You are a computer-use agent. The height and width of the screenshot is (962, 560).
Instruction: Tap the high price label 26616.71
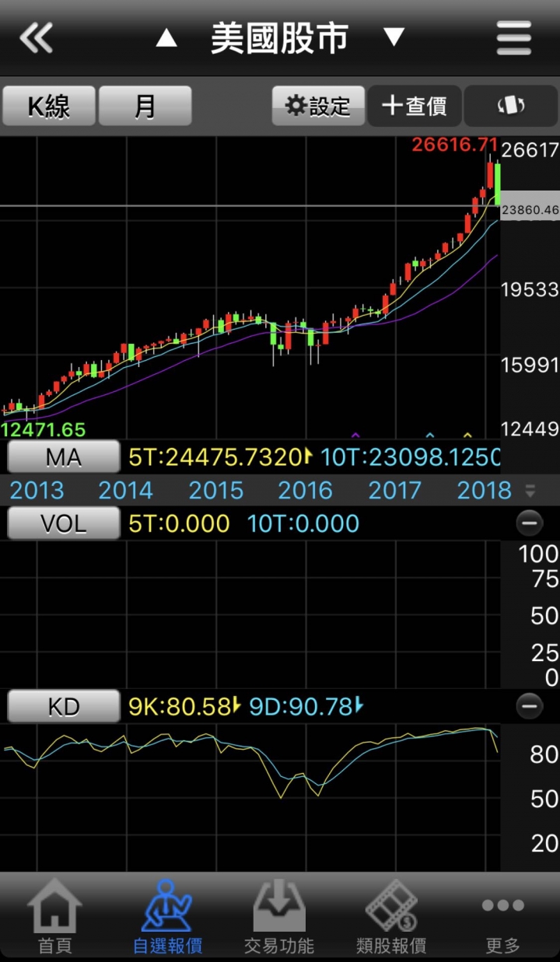tap(455, 145)
